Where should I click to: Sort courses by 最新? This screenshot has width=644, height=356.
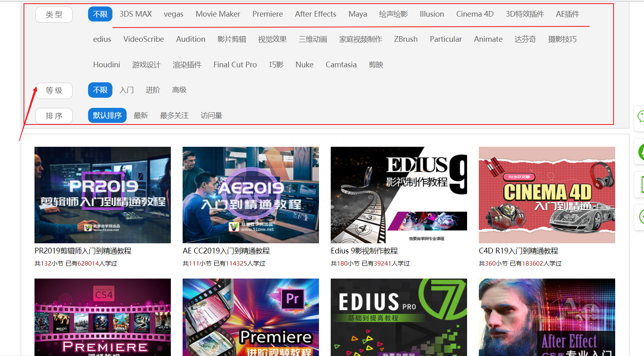click(141, 116)
